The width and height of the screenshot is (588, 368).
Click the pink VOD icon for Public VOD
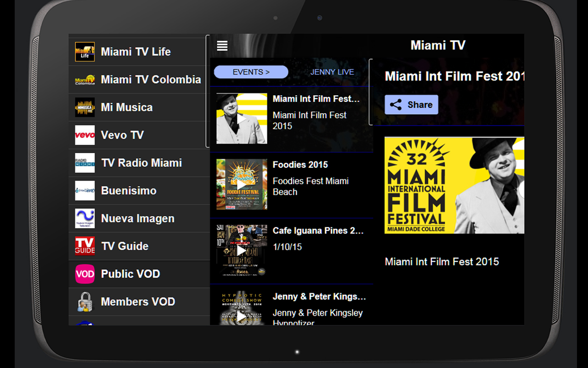pyautogui.click(x=85, y=273)
